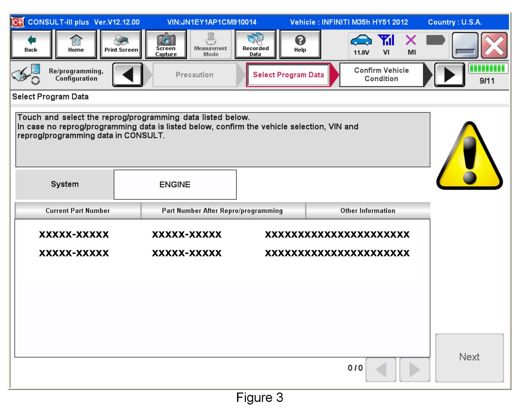
Task: Select the second current part number entry
Action: click(x=74, y=253)
